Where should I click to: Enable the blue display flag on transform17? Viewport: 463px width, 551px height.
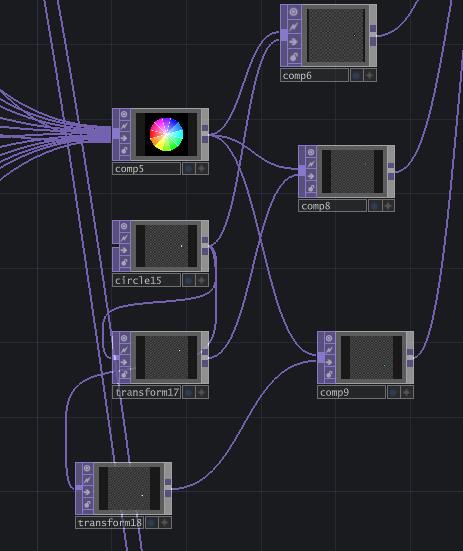pos(188,392)
